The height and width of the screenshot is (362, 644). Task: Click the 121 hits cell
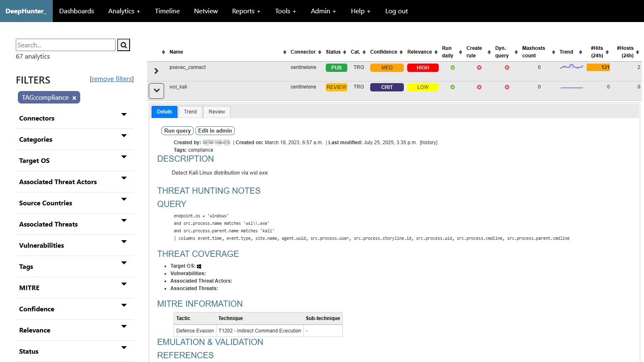(x=598, y=67)
